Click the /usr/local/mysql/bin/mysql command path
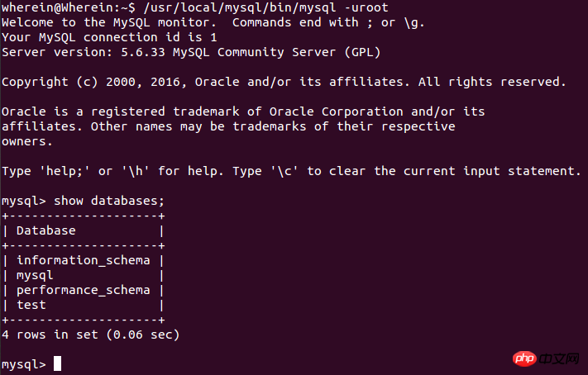588x375 pixels. tap(240, 7)
